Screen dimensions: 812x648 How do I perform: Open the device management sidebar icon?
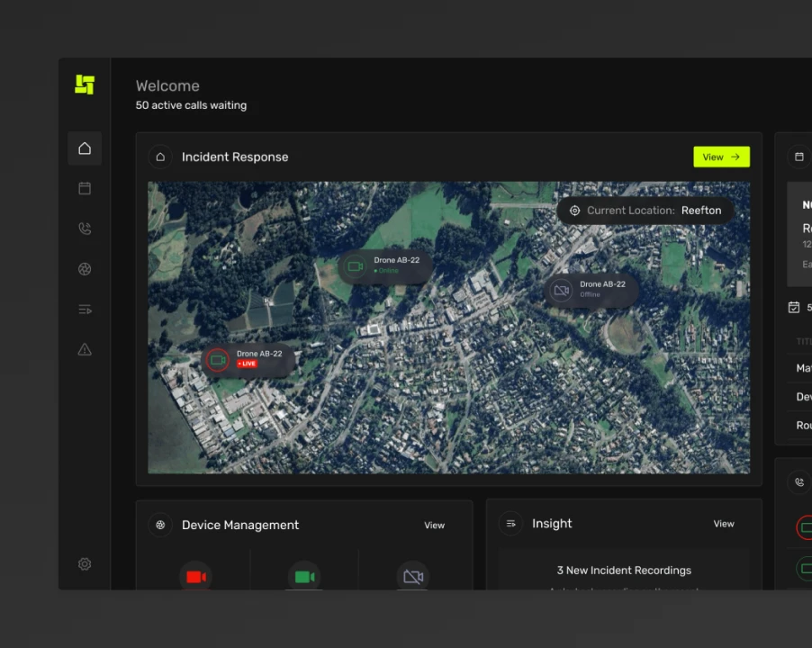pyautogui.click(x=85, y=269)
